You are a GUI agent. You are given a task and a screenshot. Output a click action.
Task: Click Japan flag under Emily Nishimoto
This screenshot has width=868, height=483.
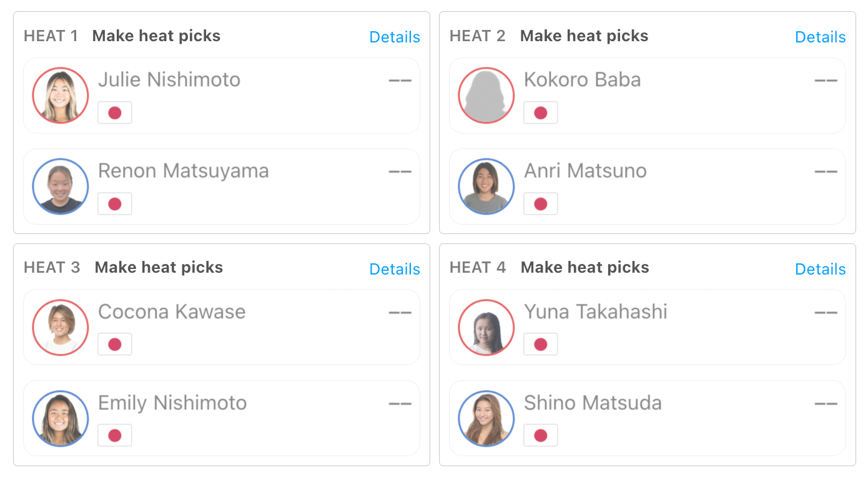click(115, 436)
